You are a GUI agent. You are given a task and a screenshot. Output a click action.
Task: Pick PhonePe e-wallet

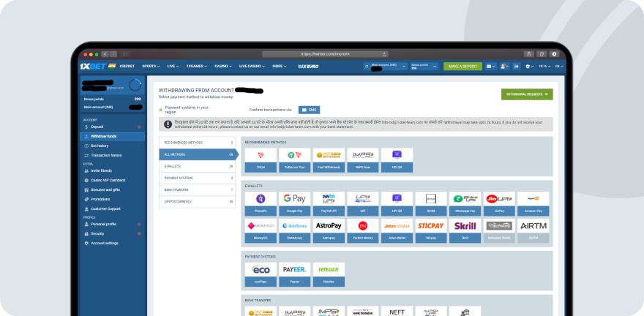261,203
